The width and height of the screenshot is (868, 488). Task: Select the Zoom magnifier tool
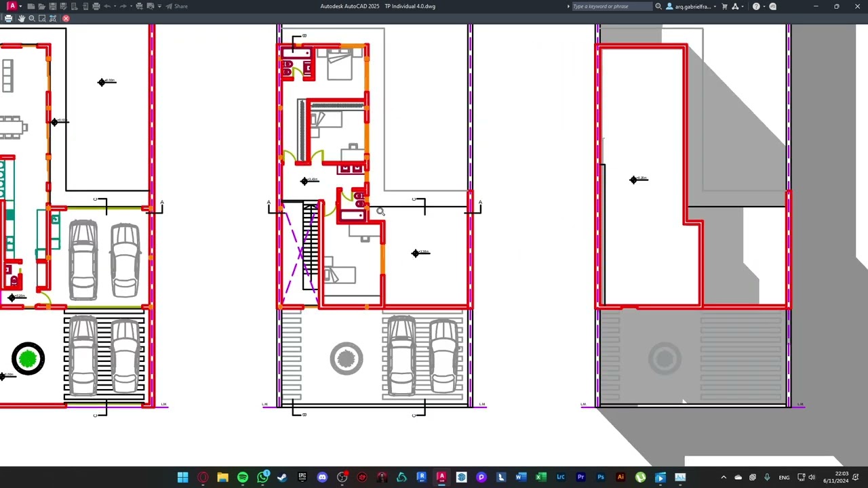coord(32,18)
